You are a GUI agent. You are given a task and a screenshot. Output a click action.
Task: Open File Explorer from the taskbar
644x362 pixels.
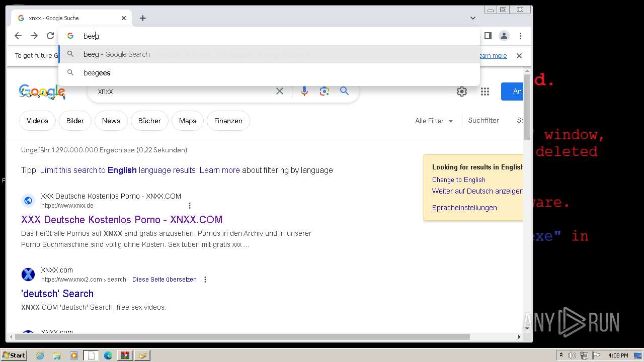click(57, 355)
